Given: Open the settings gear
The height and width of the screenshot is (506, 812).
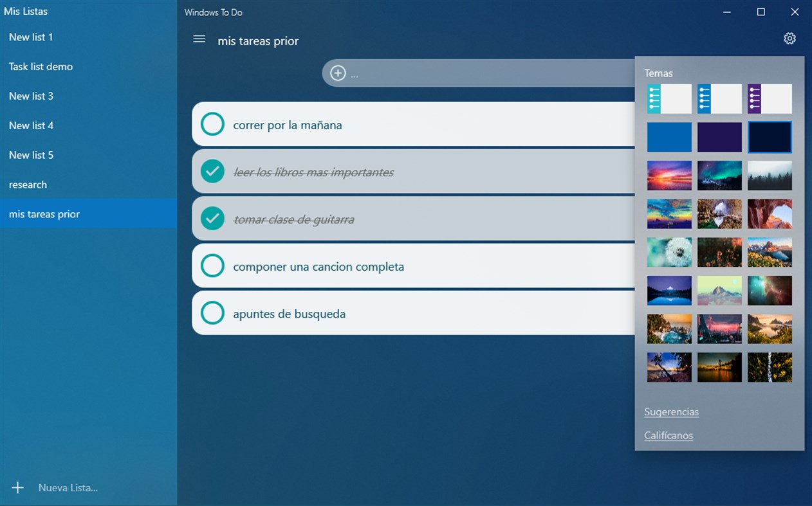Looking at the screenshot, I should coord(789,39).
